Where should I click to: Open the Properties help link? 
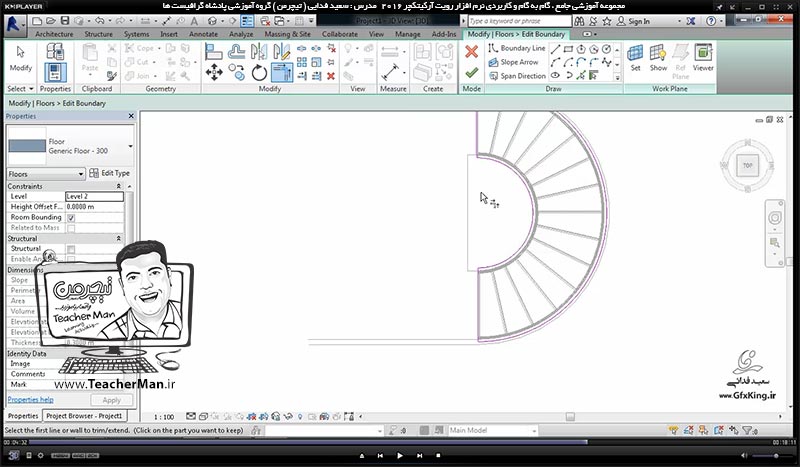coord(31,400)
